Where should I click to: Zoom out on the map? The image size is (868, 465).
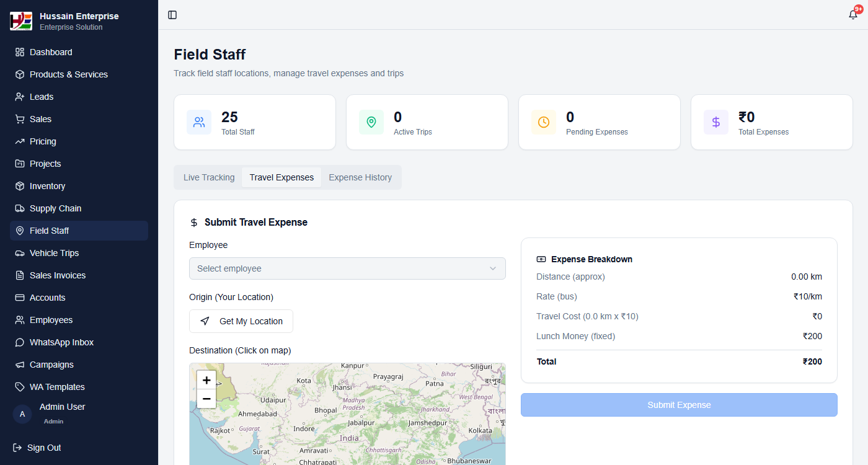(206, 399)
